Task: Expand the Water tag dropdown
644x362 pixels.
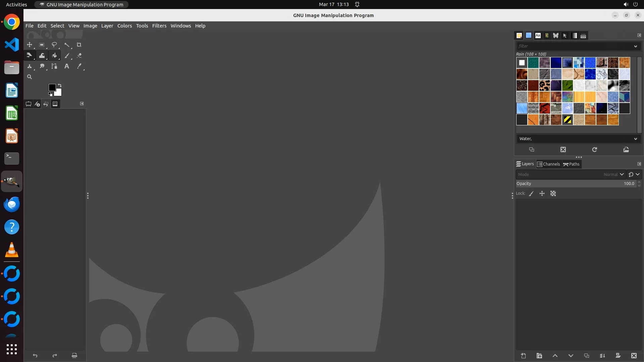Action: coord(635,139)
